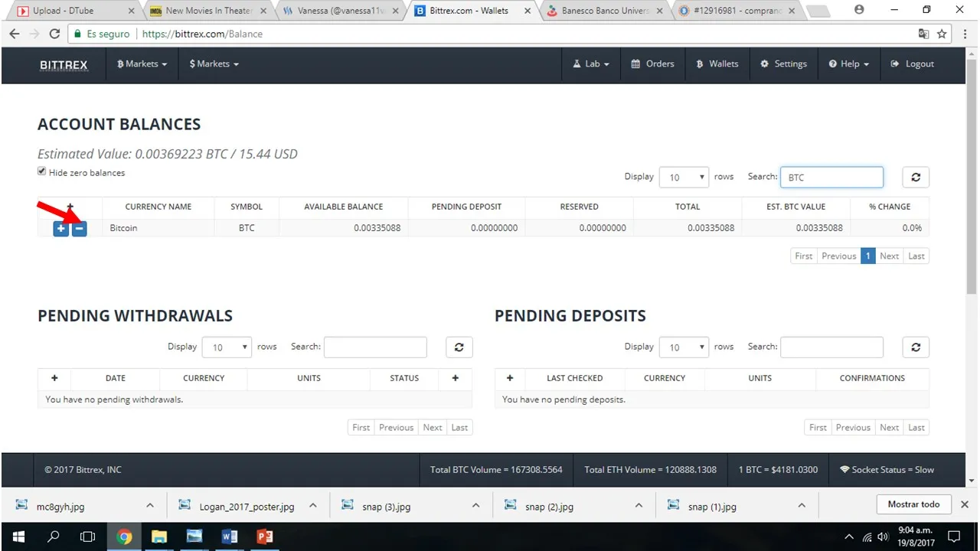The image size is (980, 551).
Task: Click Mostrar todo downloads button
Action: point(913,504)
